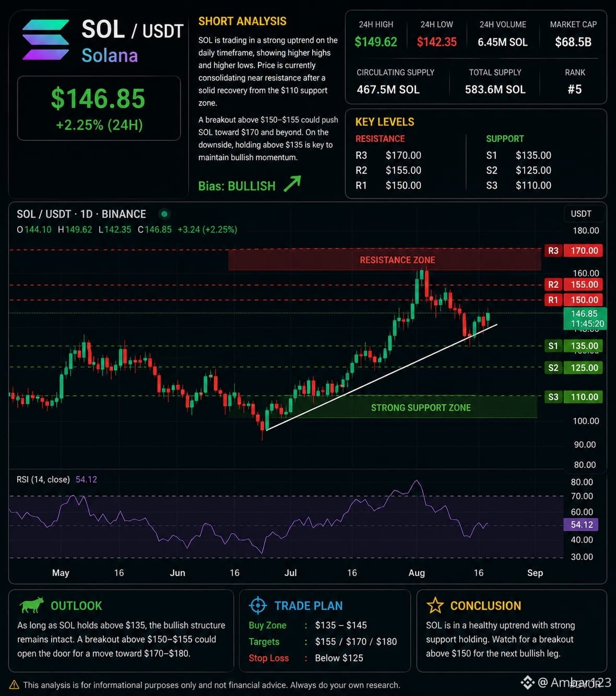Click the warning triangle in the disclaimer
Image resolution: width=616 pixels, height=696 pixels.
(15, 685)
